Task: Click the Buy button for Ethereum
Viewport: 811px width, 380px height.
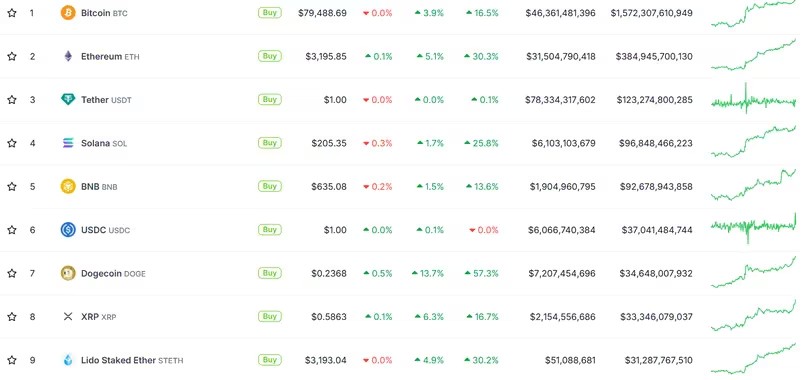Action: (x=269, y=56)
